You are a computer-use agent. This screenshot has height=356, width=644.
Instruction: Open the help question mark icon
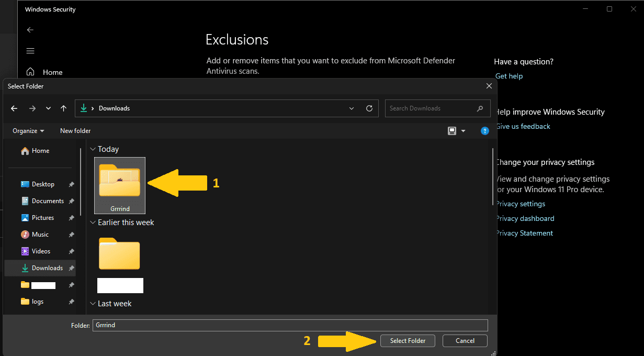(x=484, y=131)
